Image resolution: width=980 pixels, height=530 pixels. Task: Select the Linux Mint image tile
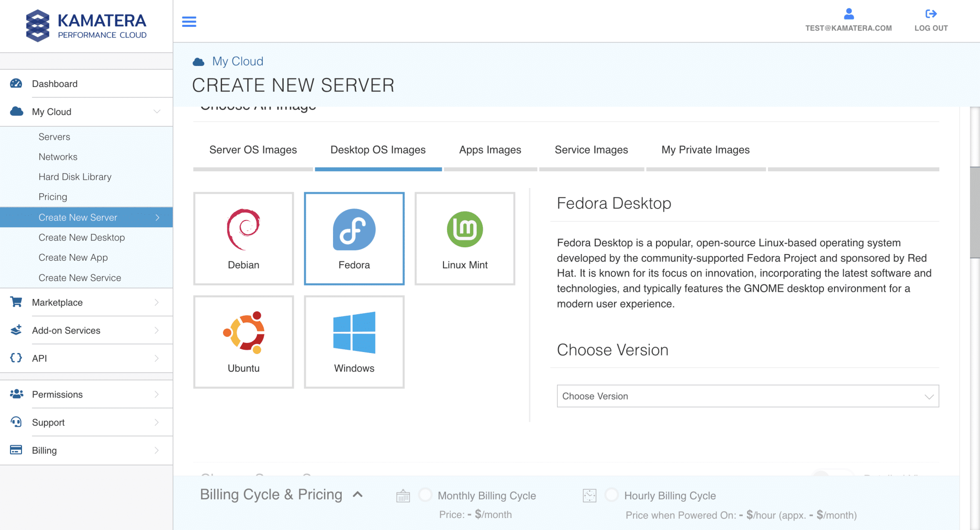[465, 239]
